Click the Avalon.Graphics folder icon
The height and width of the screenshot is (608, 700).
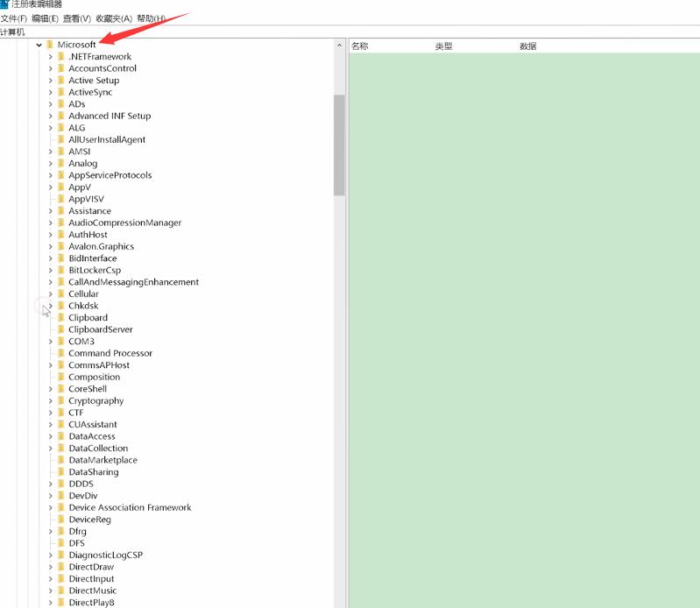click(61, 246)
